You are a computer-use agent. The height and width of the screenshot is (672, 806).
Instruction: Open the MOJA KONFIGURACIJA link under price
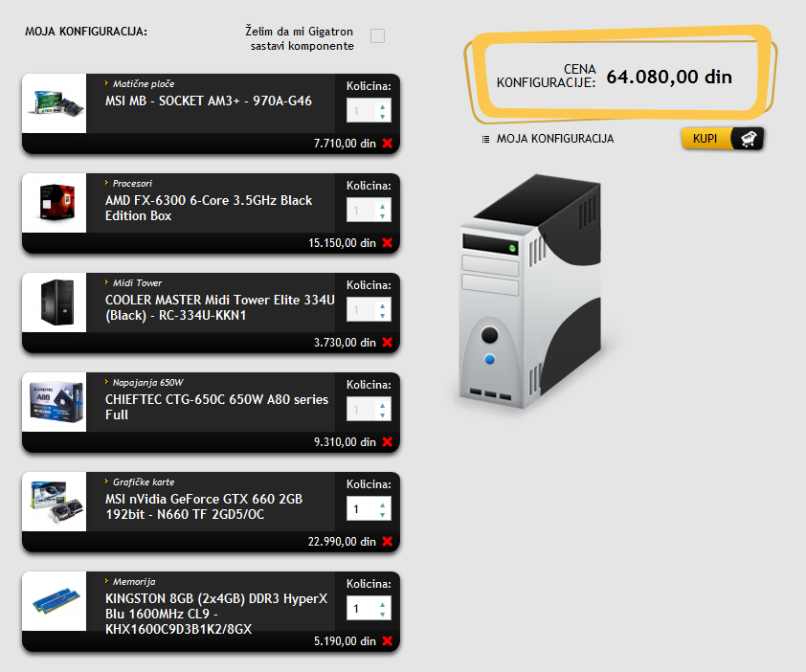point(554,139)
